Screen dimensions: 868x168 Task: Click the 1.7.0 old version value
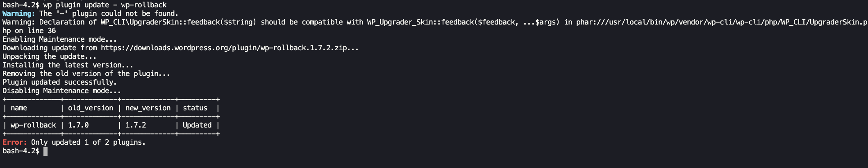tap(78, 125)
